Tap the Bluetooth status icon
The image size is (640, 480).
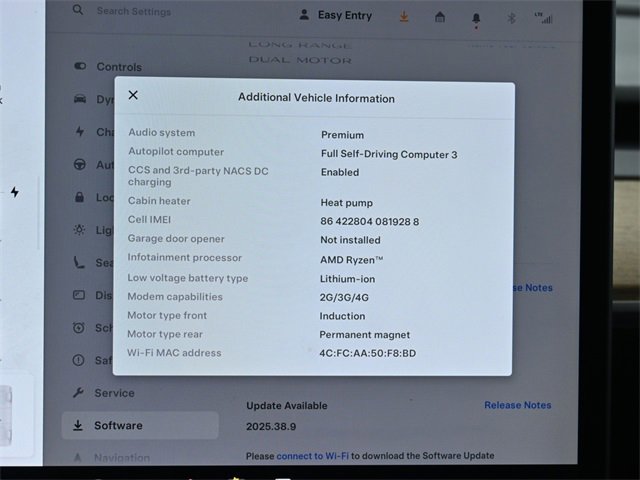coord(511,18)
